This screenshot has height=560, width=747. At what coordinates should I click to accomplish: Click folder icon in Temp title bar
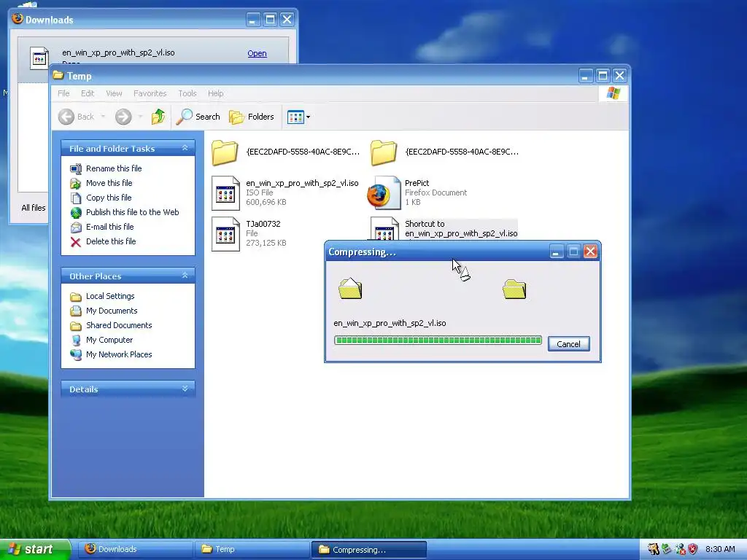[x=58, y=75]
